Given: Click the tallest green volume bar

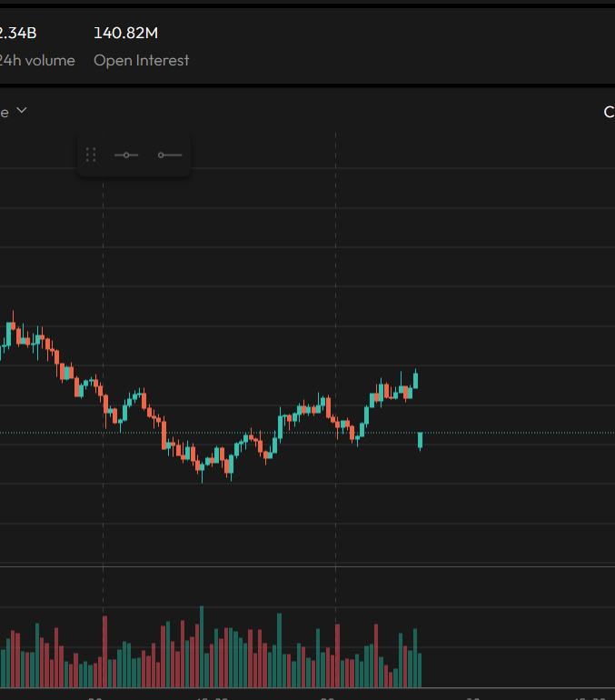Looking at the screenshot, I should [x=202, y=646].
